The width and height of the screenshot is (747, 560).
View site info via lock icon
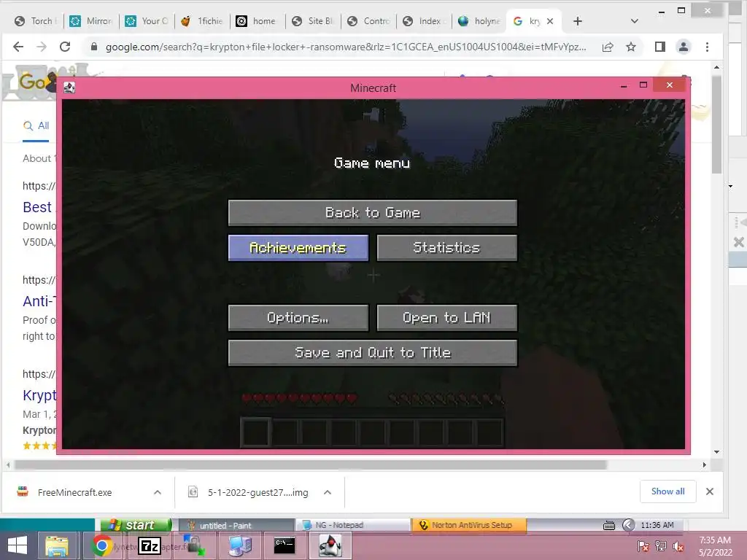click(x=94, y=47)
